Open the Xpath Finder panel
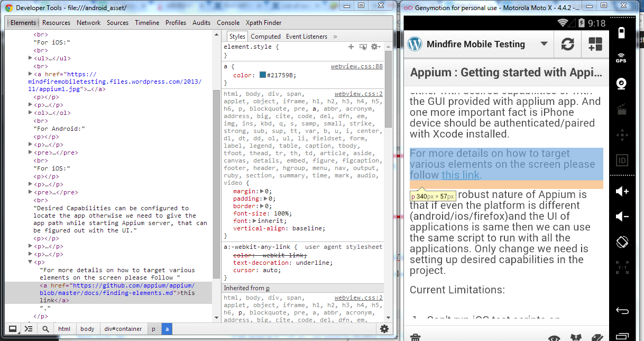644x341 pixels. click(263, 23)
